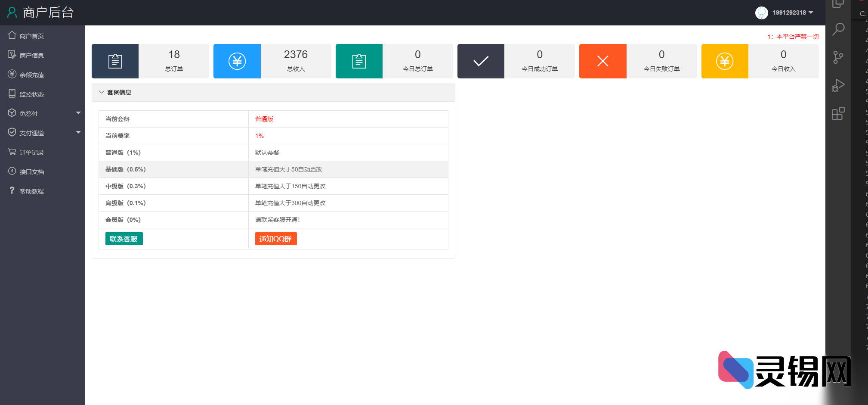
Task: Click the yellow yen icon for 今日收入
Action: (x=725, y=61)
